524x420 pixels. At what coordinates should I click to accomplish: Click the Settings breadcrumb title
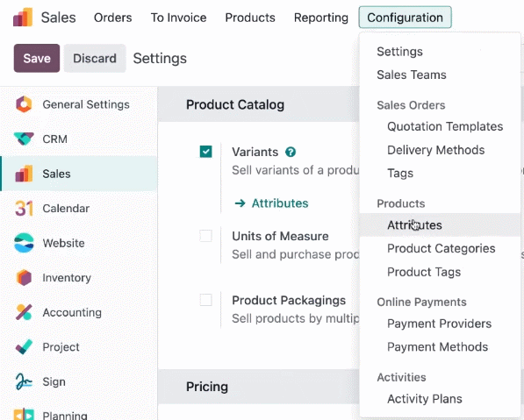[x=160, y=59]
